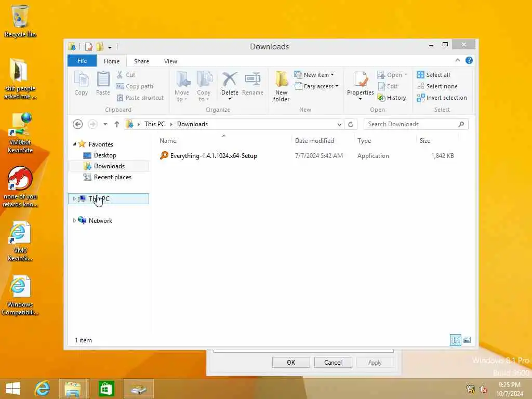The height and width of the screenshot is (399, 532).
Task: Switch to Large icons view in status bar
Action: coord(467,340)
